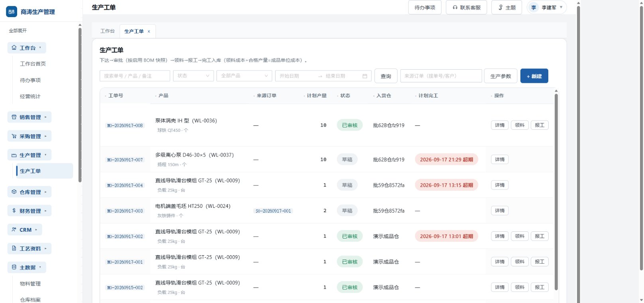
Task: Click the calendar icon in the date range
Action: click(364, 76)
